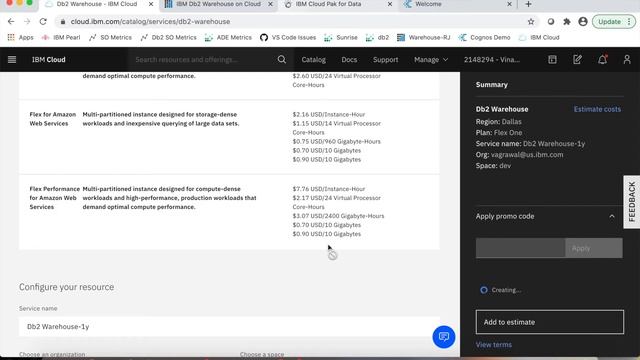Click the Add to estimate button
The width and height of the screenshot is (640, 360).
549,322
